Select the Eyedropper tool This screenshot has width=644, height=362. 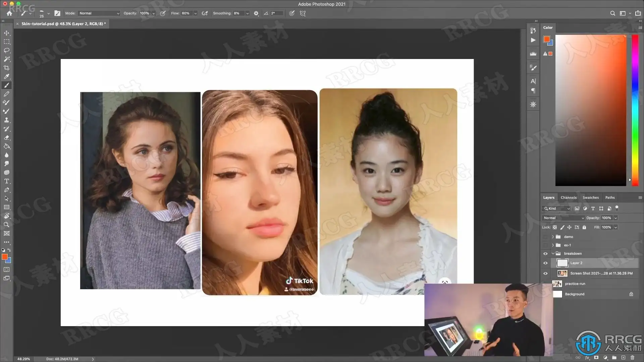7,76
